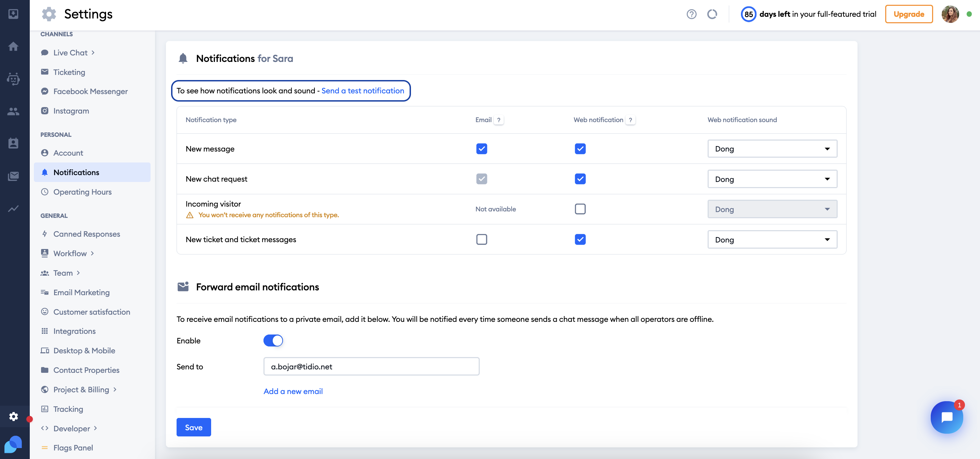Enable web notification for Incoming visitor
The width and height of the screenshot is (980, 459).
click(x=580, y=209)
